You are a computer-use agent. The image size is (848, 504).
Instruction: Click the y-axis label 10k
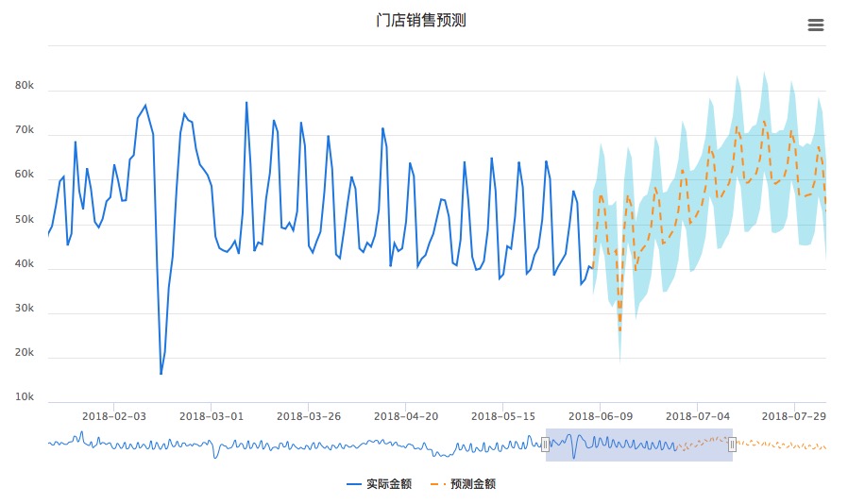[25, 397]
